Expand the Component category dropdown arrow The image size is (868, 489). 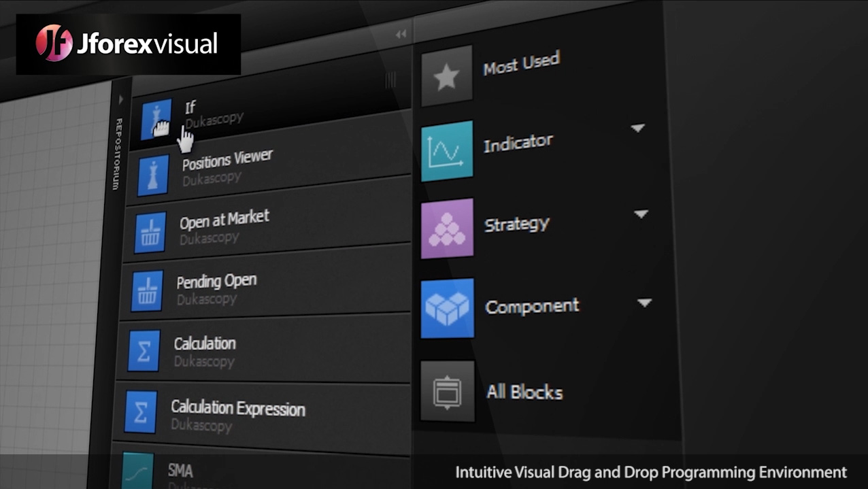pos(644,303)
